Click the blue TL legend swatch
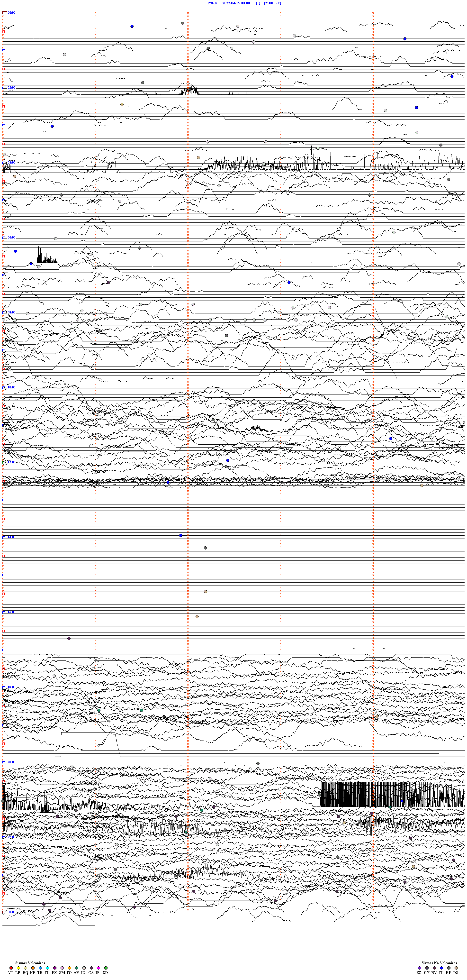The height and width of the screenshot is (980, 467). pyautogui.click(x=441, y=968)
